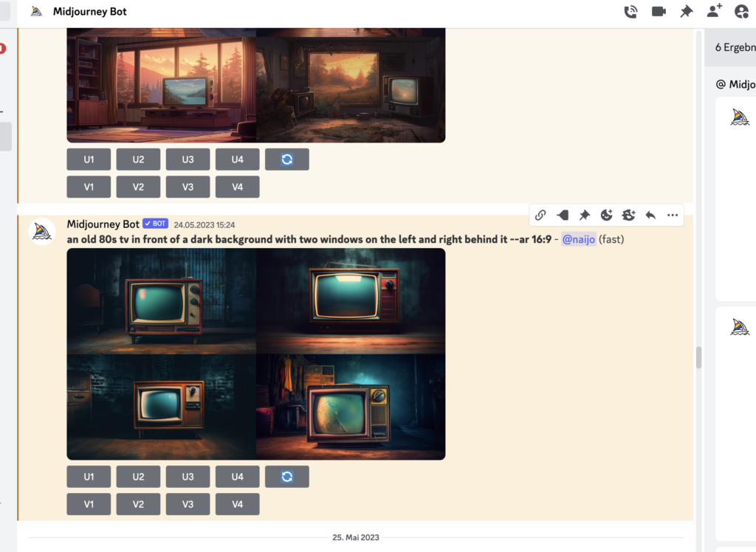
Task: Show user profile via header icon
Action: point(741,11)
